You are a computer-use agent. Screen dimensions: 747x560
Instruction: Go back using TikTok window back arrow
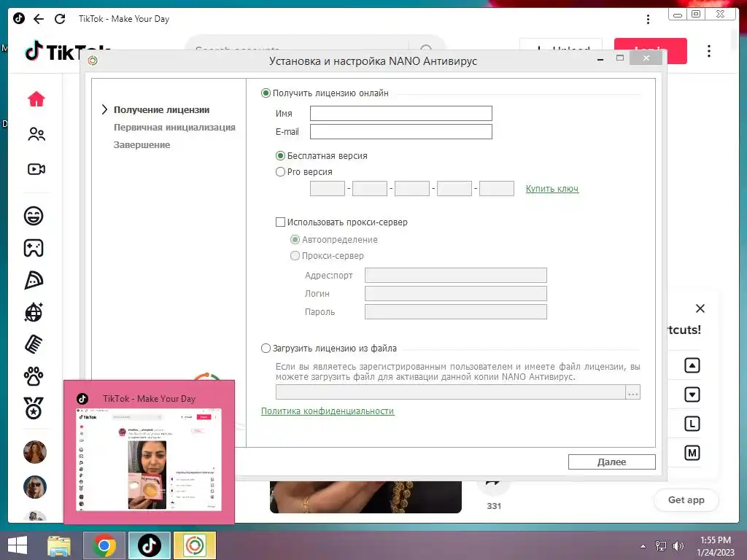coord(39,18)
